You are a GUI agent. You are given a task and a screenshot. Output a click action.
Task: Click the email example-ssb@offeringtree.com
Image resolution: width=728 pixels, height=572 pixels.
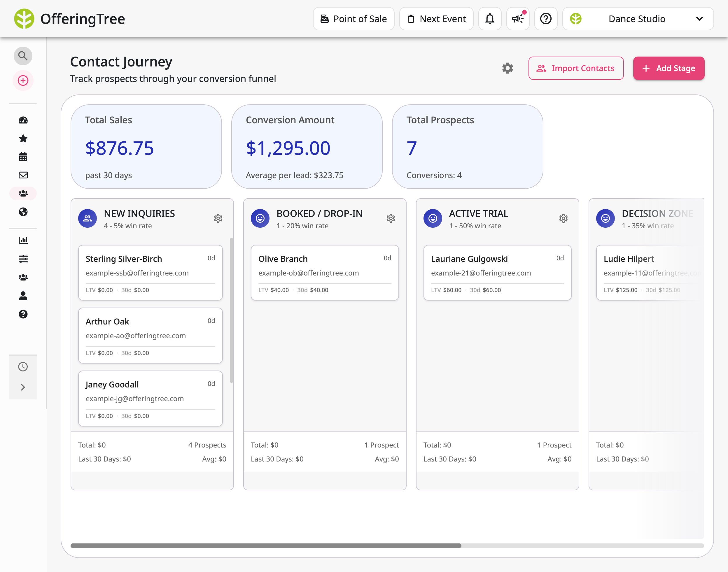click(137, 273)
